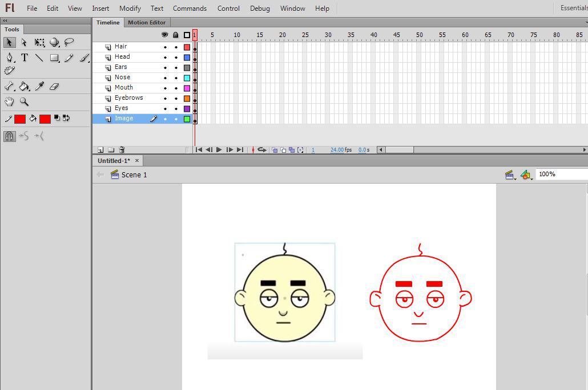Toggle outline view for Nose layer
This screenshot has height=390, width=588.
(187, 78)
